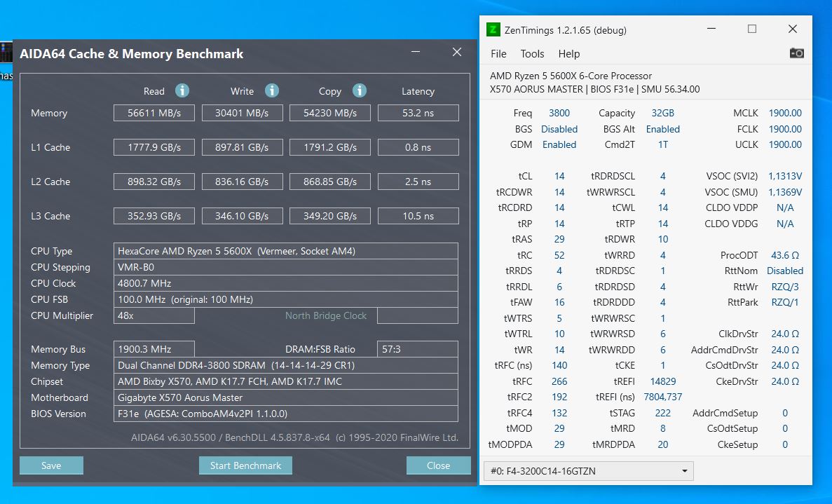832x504 pixels.
Task: Click CPU Stepping field VMR-B0
Action: 286,267
